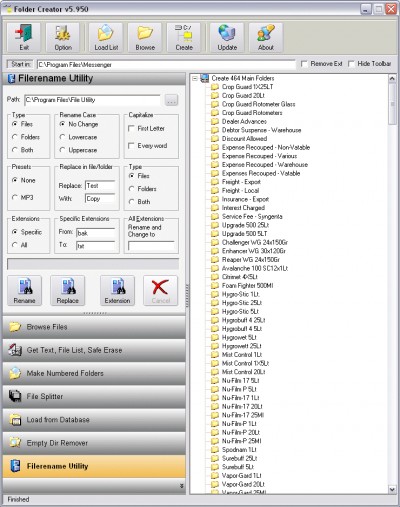Toggle the Remove Ext checkbox
This screenshot has width=400, height=507.
click(x=304, y=64)
